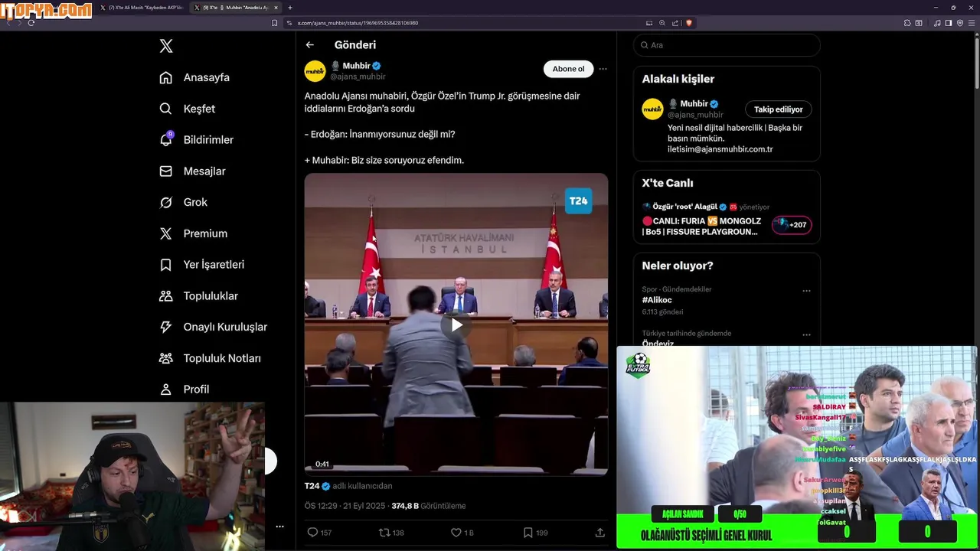Image resolution: width=980 pixels, height=551 pixels.
Task: Bookmark the post with 199 saves
Action: (x=535, y=533)
